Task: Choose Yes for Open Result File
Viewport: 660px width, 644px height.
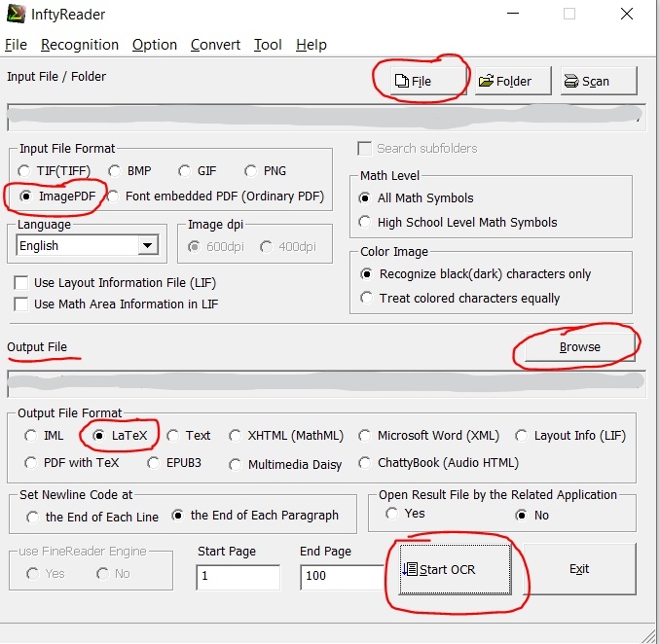Action: point(405,514)
